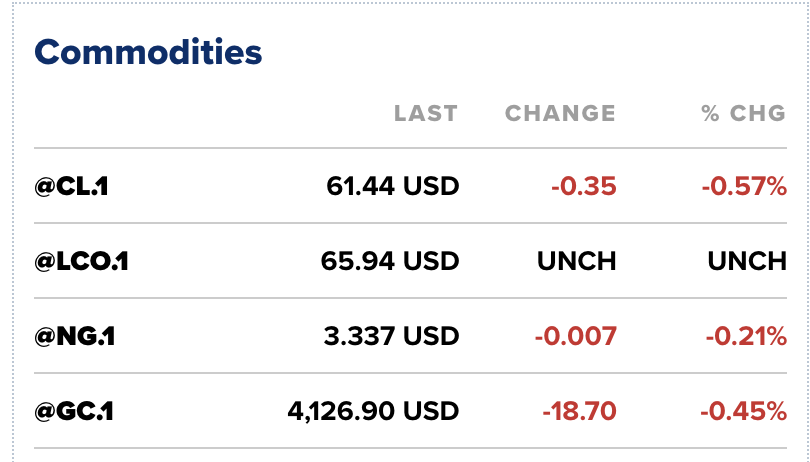810x462 pixels.
Task: Click the -0.007 change value
Action: [x=575, y=336]
